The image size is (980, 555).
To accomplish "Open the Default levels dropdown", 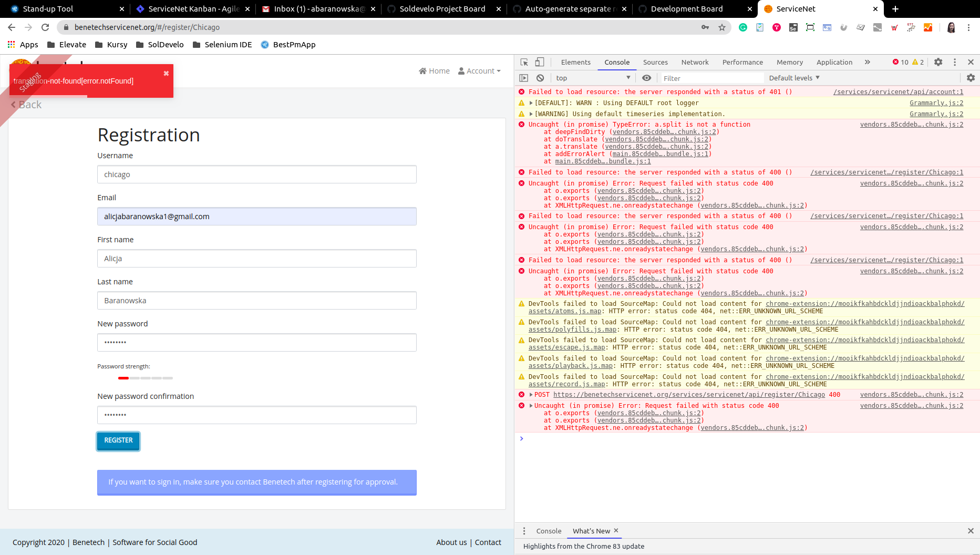I will click(x=793, y=77).
